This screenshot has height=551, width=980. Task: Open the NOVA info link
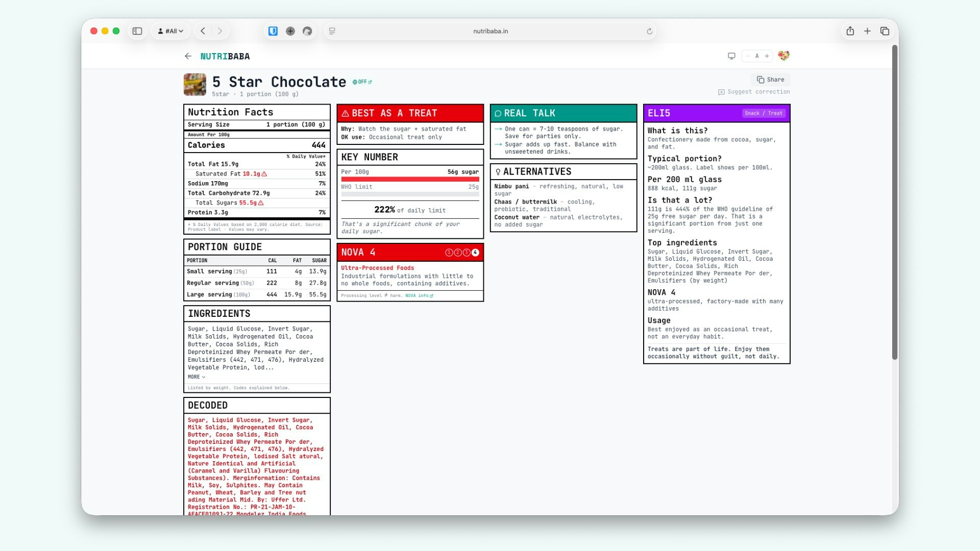coord(418,295)
